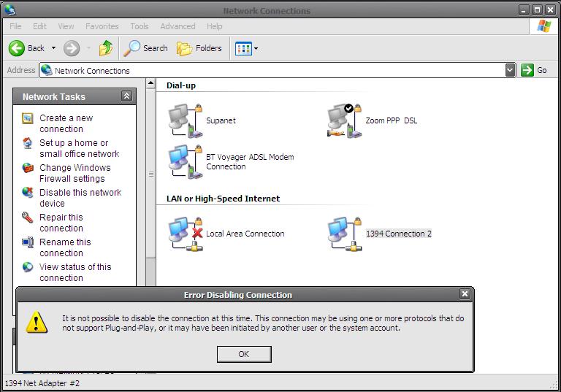Minimize the Network Connections window
Screen dimensions: 561x392
pos(524,10)
